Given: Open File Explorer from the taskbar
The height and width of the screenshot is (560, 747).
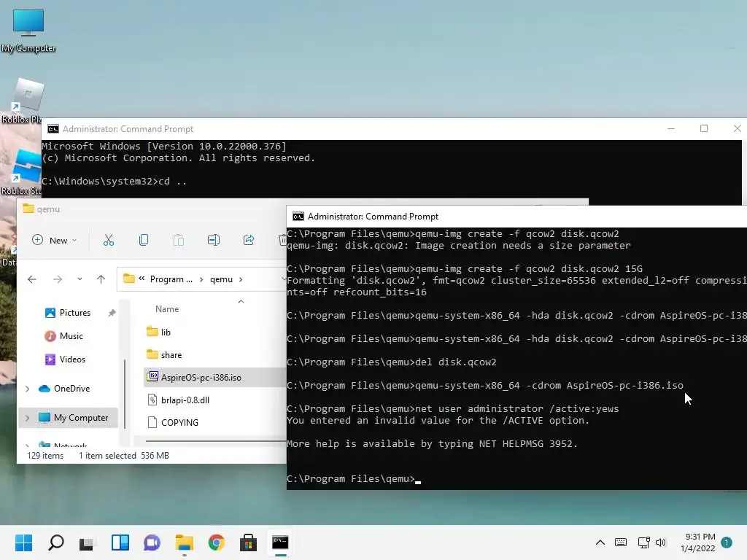Looking at the screenshot, I should pos(185,542).
